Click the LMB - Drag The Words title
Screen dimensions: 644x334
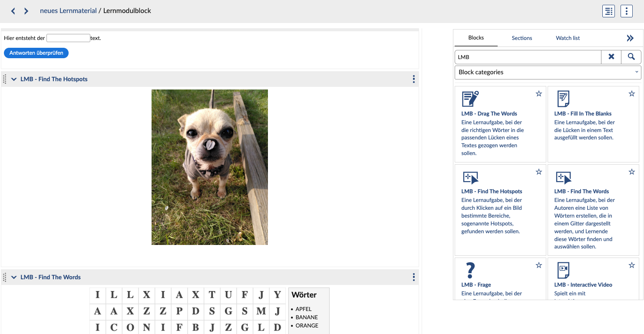pyautogui.click(x=489, y=114)
